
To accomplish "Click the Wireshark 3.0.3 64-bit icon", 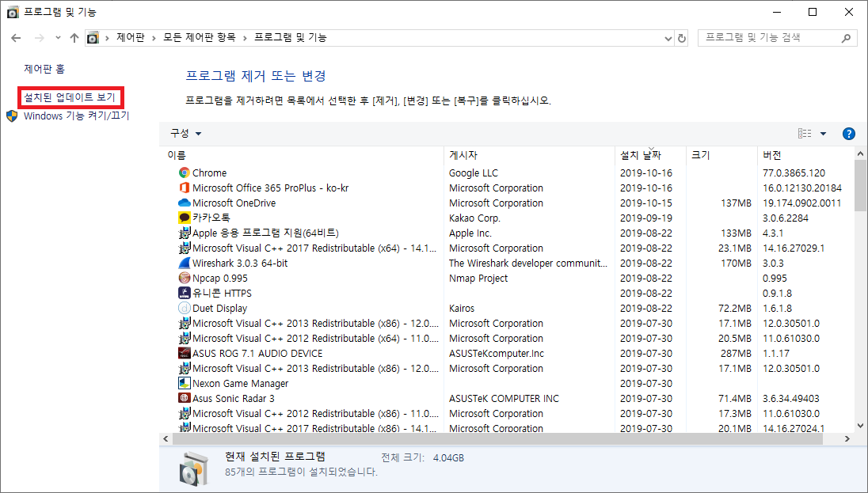I will coord(185,263).
